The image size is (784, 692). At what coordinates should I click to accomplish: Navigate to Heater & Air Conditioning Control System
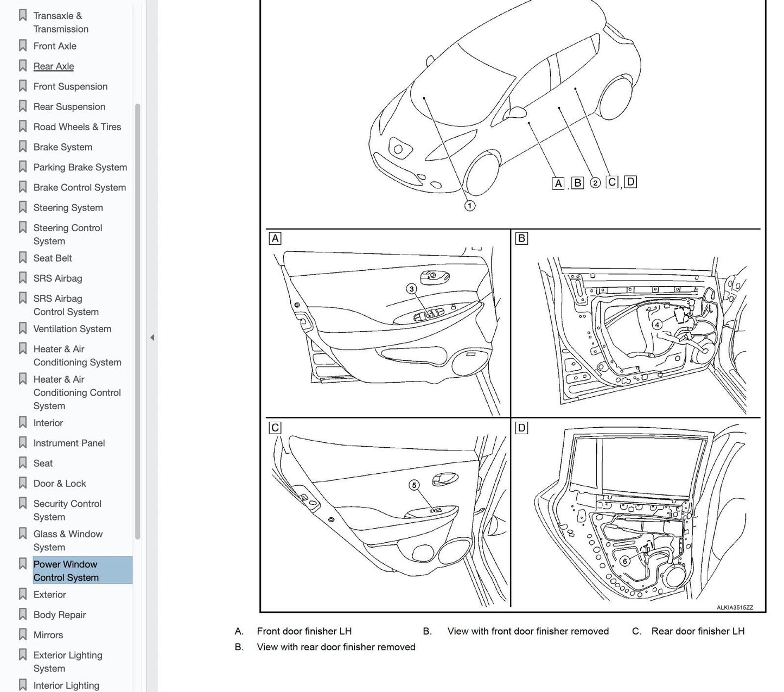pyautogui.click(x=77, y=392)
